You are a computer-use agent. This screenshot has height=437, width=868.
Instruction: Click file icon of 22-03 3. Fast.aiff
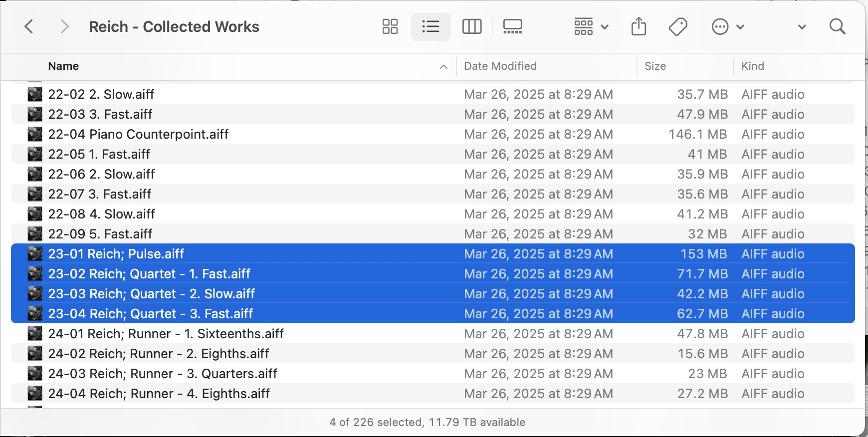(35, 114)
